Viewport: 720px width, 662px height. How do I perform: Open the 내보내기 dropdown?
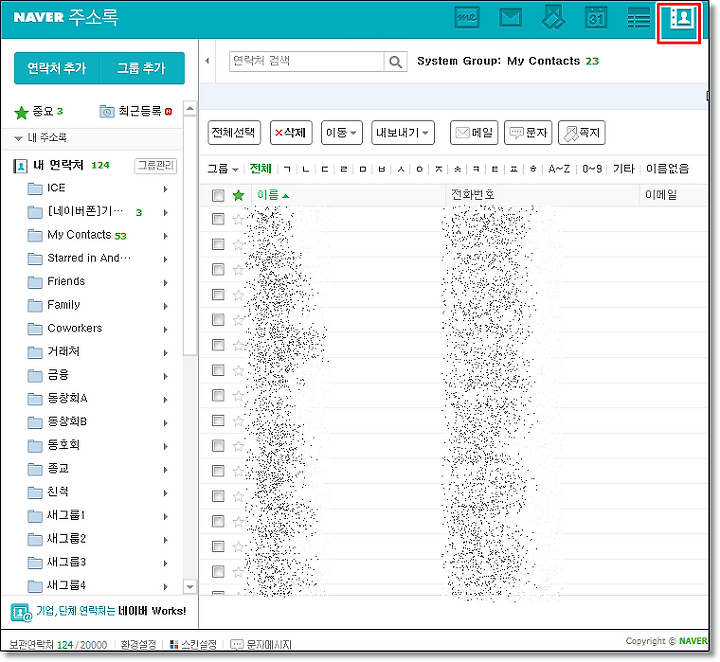403,133
